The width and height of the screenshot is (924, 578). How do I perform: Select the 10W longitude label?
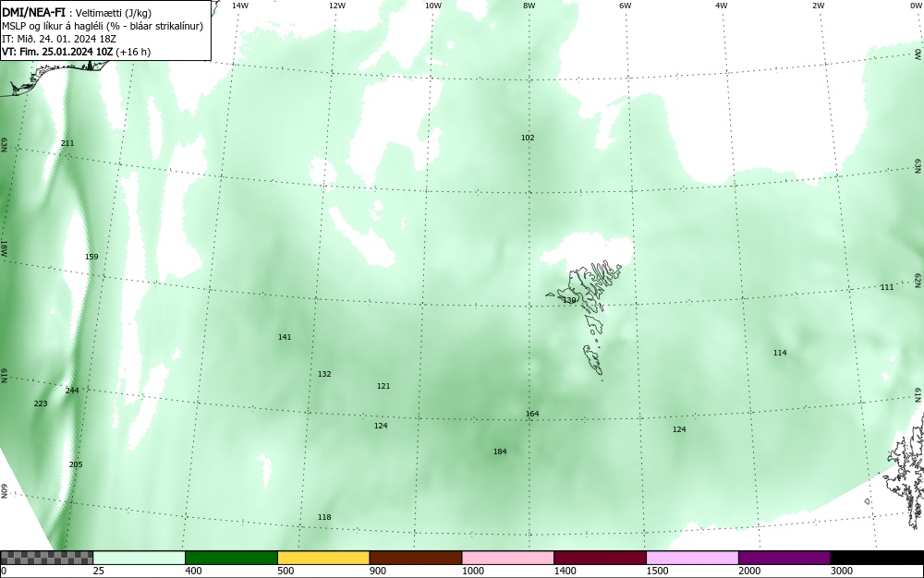433,6
